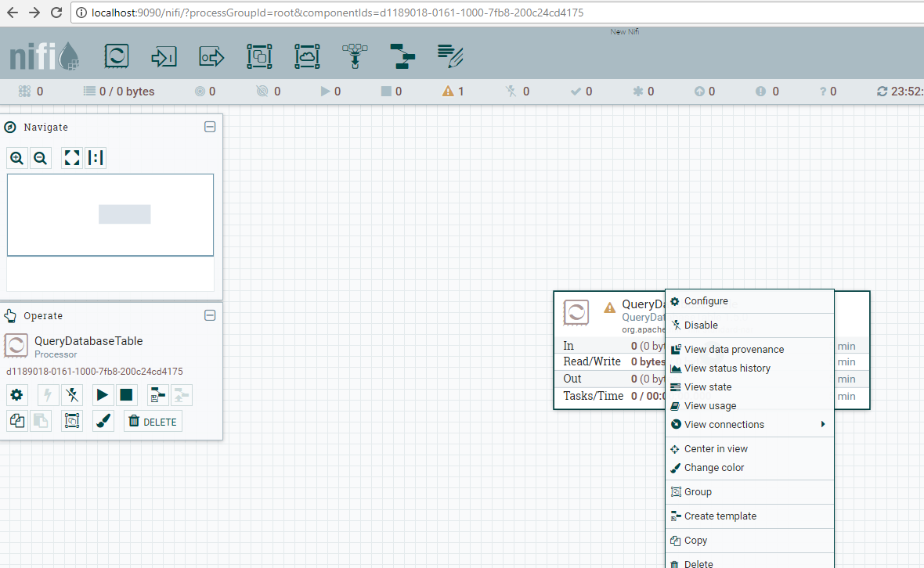Select the Output Port toolbar icon
924x568 pixels.
pyautogui.click(x=211, y=56)
